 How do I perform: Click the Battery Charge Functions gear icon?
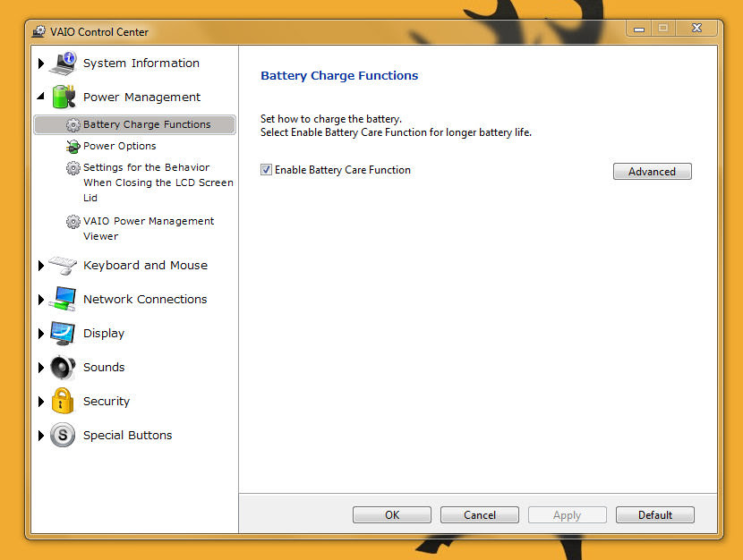pyautogui.click(x=73, y=125)
